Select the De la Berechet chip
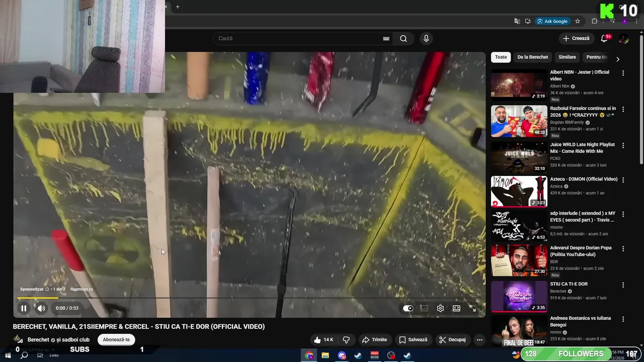This screenshot has width=644, height=362. tap(533, 57)
